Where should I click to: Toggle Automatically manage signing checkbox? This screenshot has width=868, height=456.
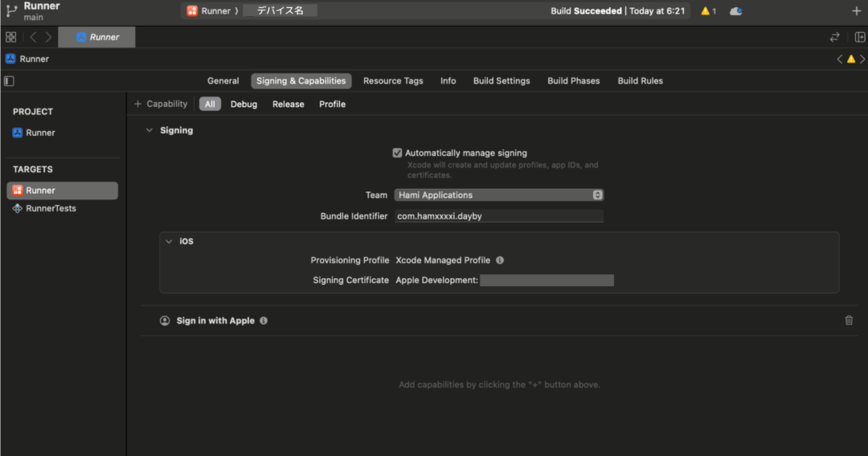(x=397, y=153)
